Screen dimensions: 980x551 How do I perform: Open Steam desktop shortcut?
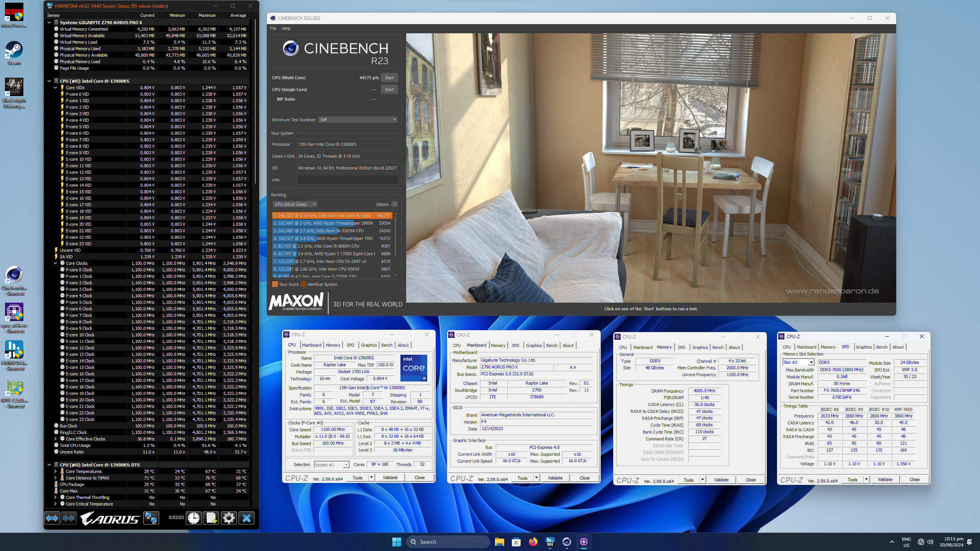point(14,53)
